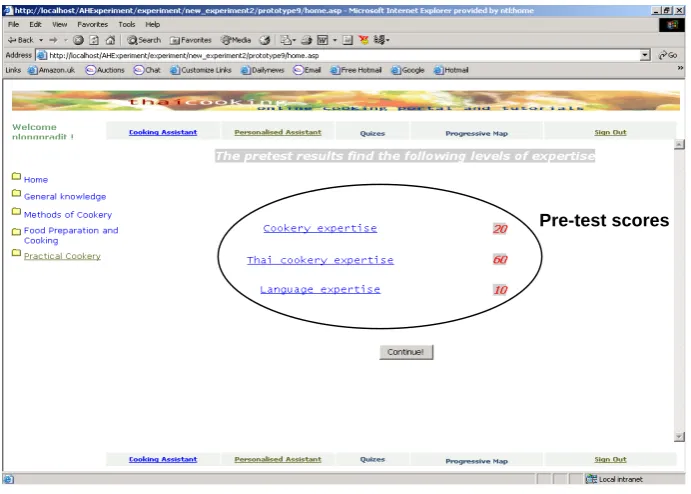Open the dropdown arrow beside the Edit icon
This screenshot has height=494, width=691.
(335, 40)
